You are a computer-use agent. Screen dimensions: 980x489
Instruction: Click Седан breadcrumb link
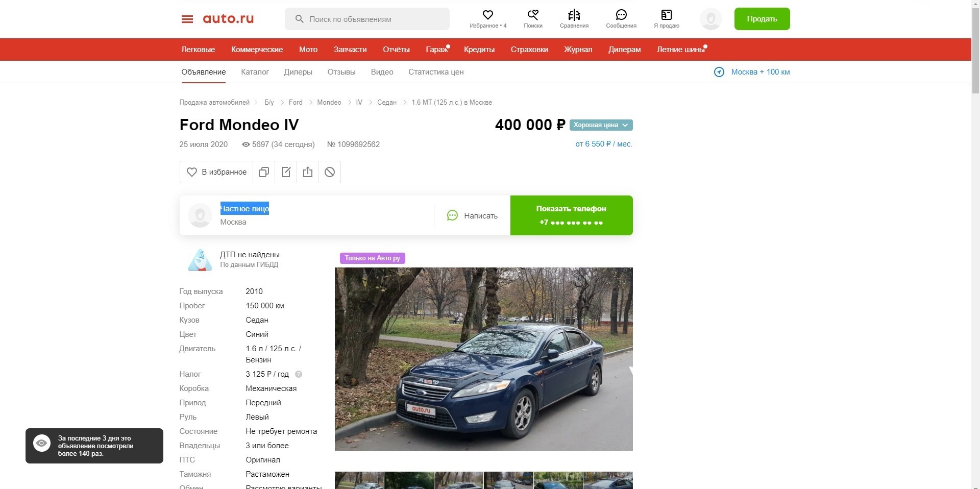pos(387,103)
